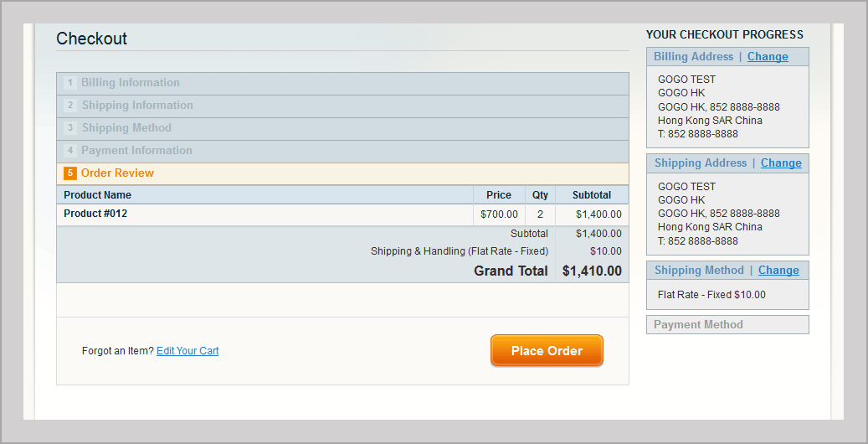Image resolution: width=868 pixels, height=444 pixels.
Task: Change the Shipping Address
Action: tap(781, 163)
